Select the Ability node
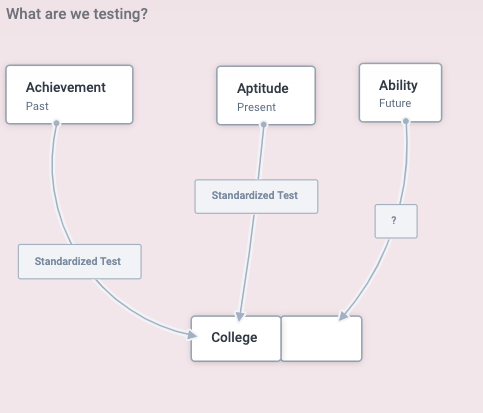This screenshot has width=483, height=413. (x=400, y=93)
